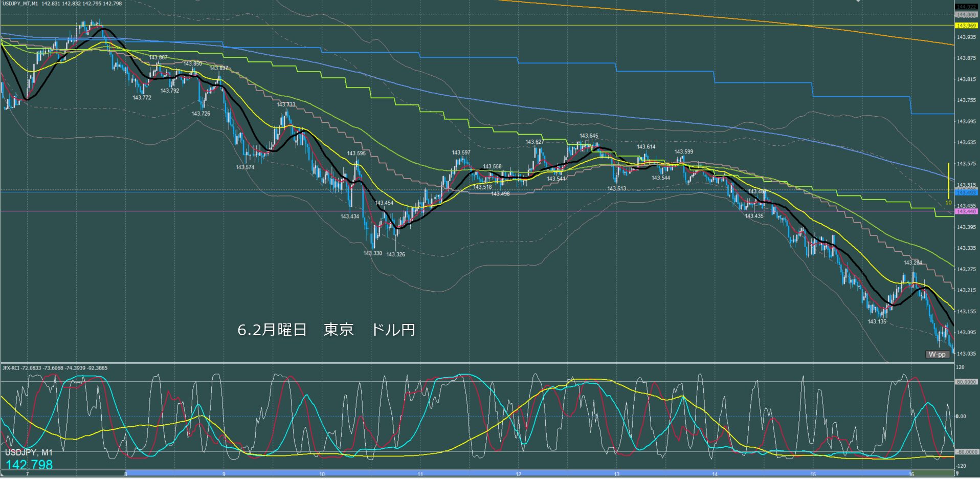
Task: Click the 143.330 swing low label
Action: click(372, 253)
